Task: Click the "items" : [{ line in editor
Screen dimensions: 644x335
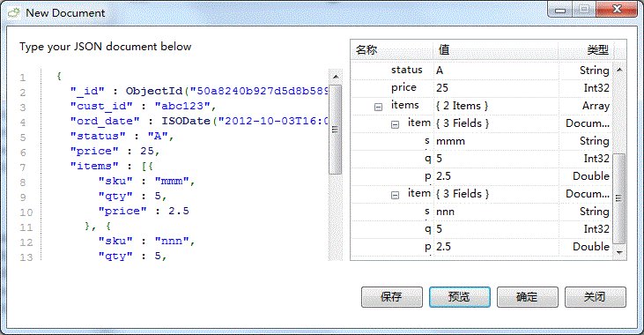Action: click(112, 166)
